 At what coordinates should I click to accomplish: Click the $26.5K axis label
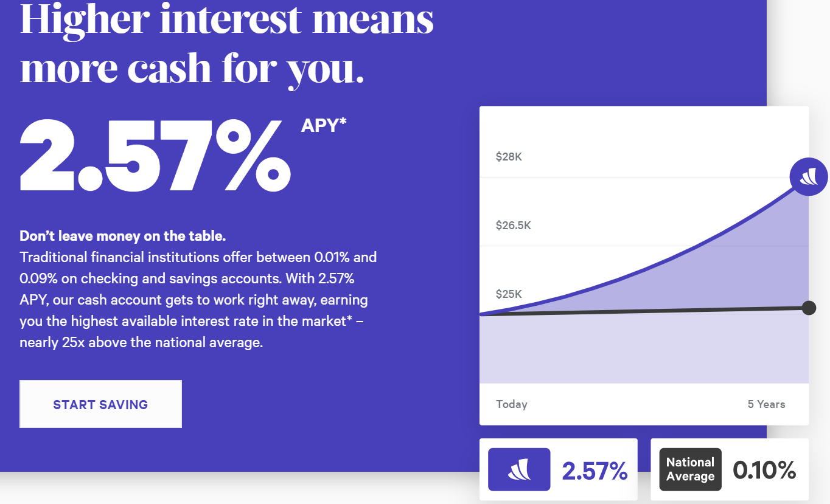click(514, 226)
